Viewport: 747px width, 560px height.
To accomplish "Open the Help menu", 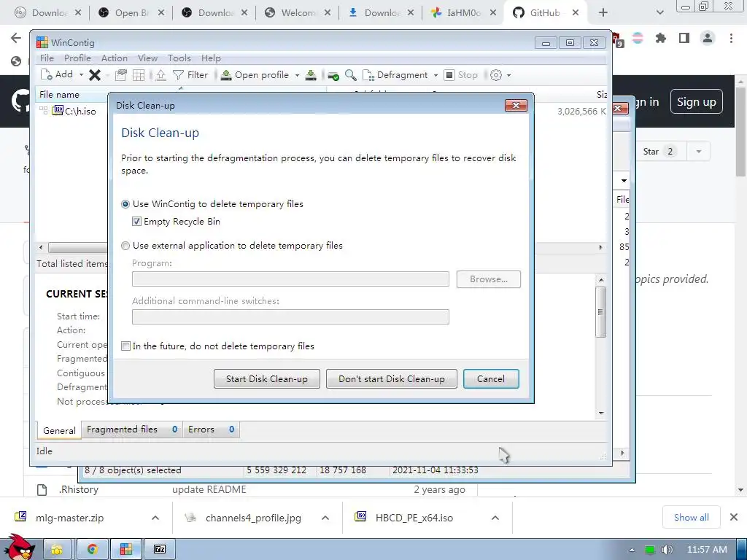I will 211,58.
